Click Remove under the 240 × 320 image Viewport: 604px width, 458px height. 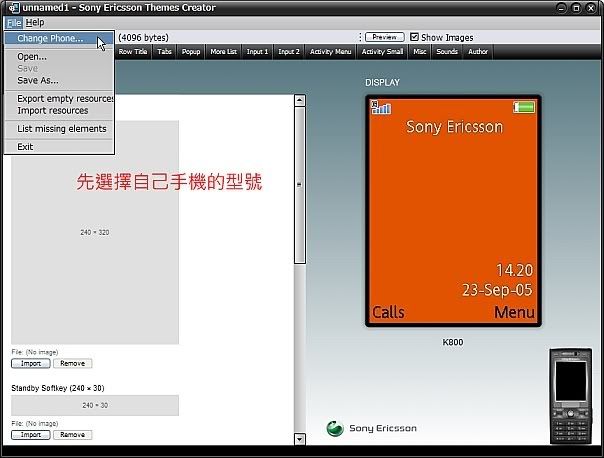(x=72, y=363)
